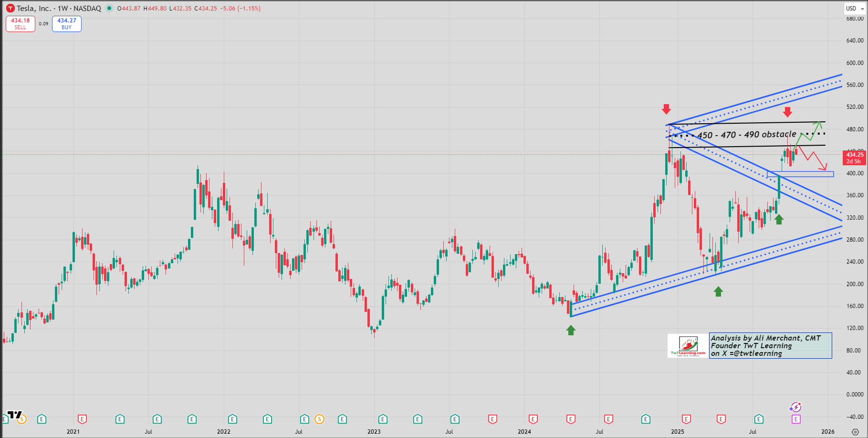Image resolution: width=868 pixels, height=438 pixels.
Task: Select the orange split marker after Jul 2022
Action: point(319,419)
